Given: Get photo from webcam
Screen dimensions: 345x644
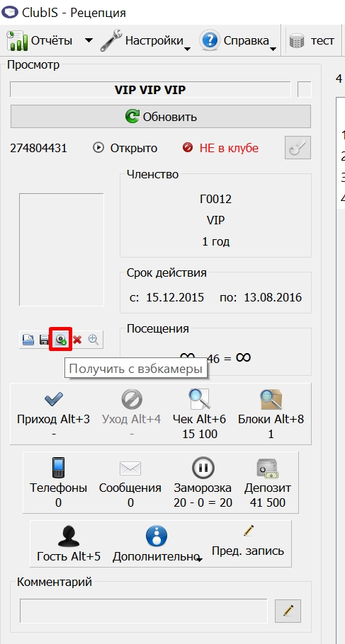Looking at the screenshot, I should tap(61, 339).
